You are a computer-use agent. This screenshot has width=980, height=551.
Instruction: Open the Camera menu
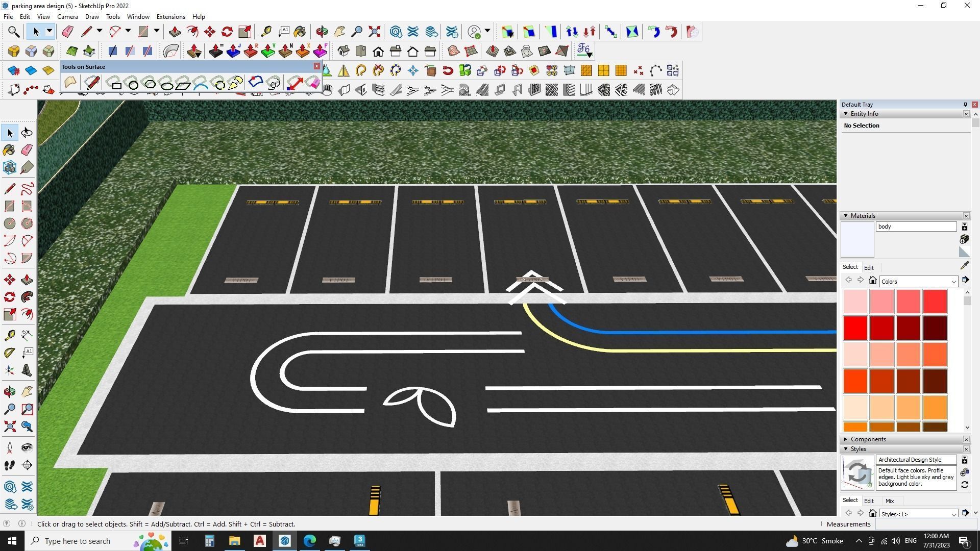click(67, 17)
